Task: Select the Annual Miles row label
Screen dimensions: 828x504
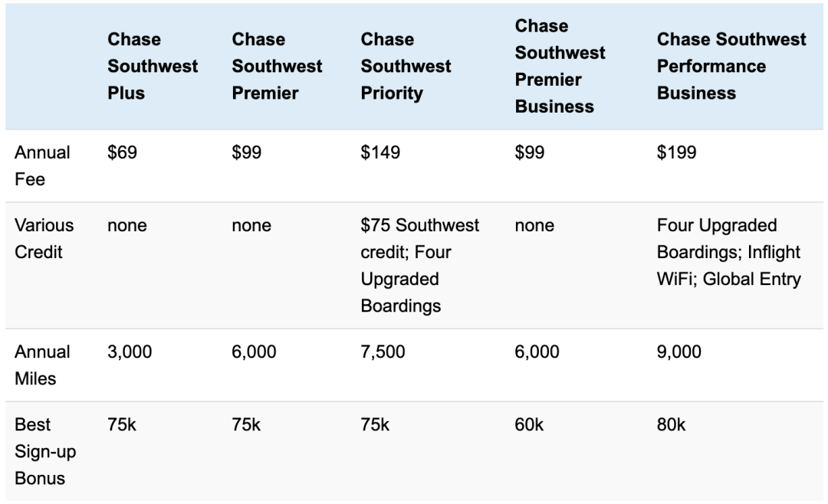Action: pyautogui.click(x=42, y=365)
